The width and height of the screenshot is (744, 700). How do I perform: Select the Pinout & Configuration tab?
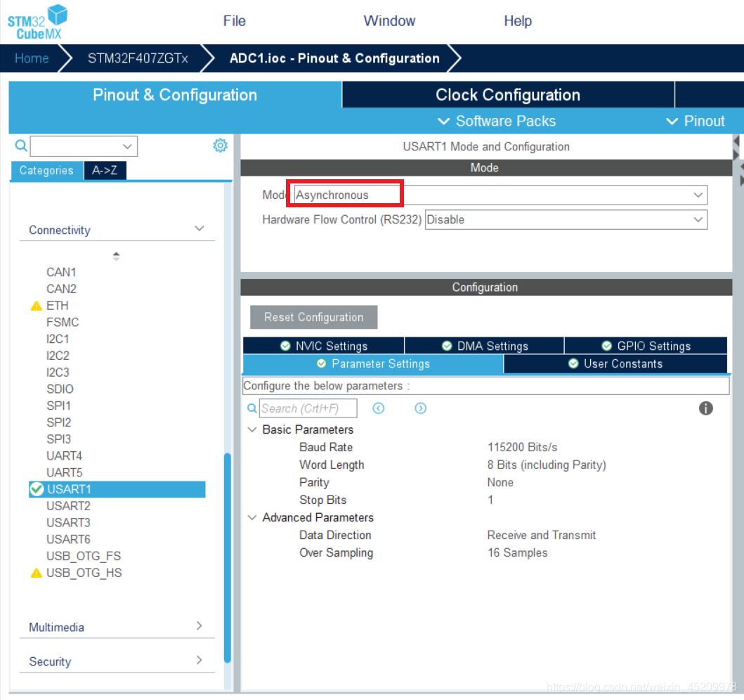click(175, 94)
